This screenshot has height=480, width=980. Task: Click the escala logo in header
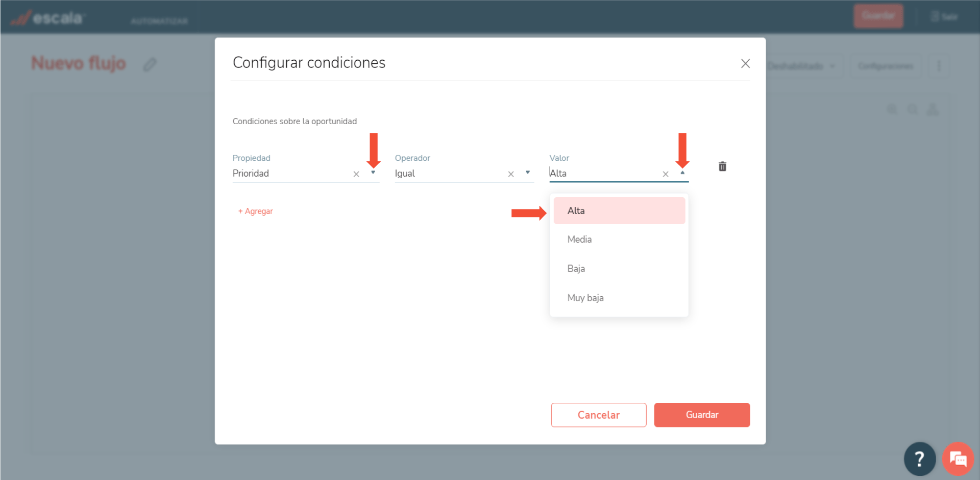coord(47,18)
